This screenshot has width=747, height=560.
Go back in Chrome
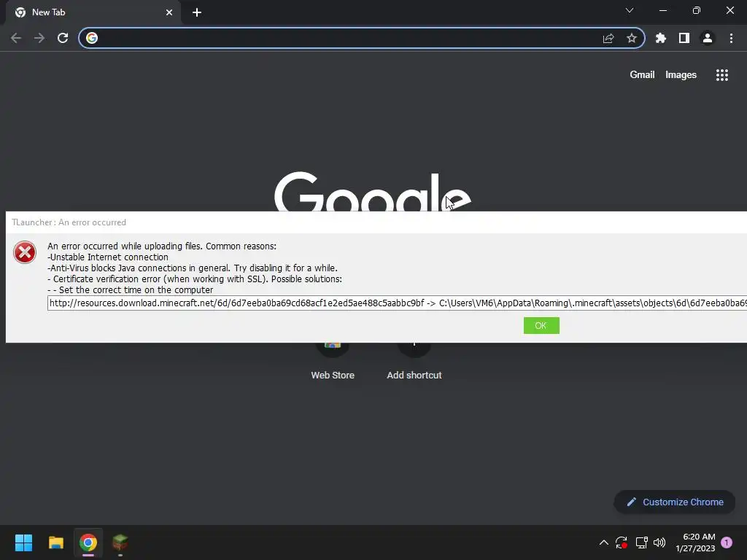16,38
